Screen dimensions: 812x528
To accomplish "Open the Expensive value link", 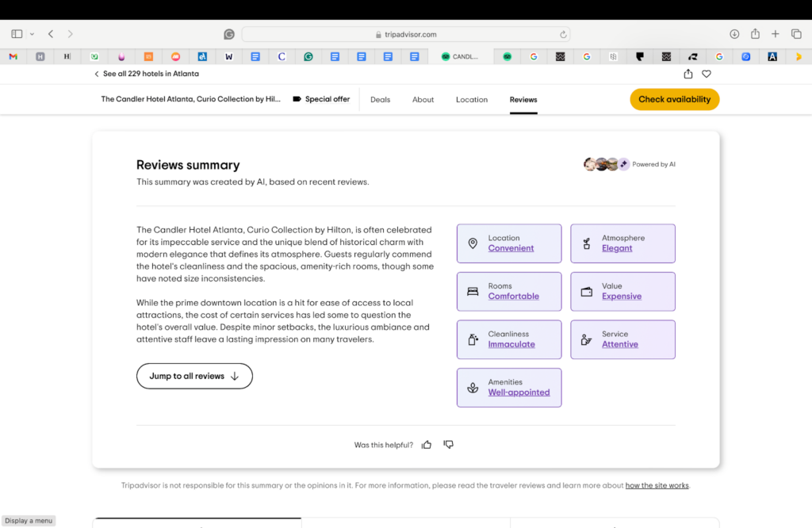I will point(622,296).
